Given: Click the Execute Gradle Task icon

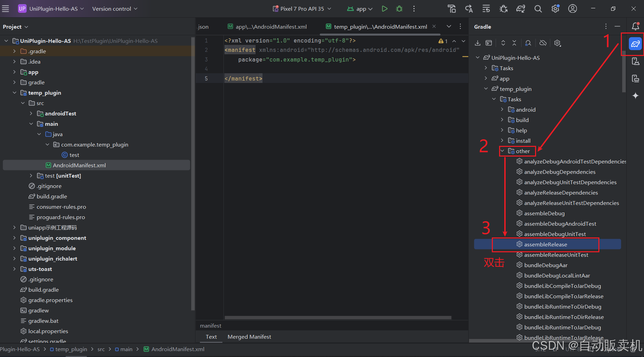Looking at the screenshot, I should [x=489, y=43].
